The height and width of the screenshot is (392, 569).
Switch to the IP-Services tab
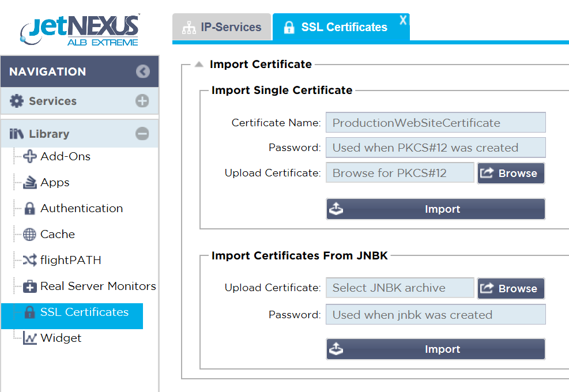point(221,27)
